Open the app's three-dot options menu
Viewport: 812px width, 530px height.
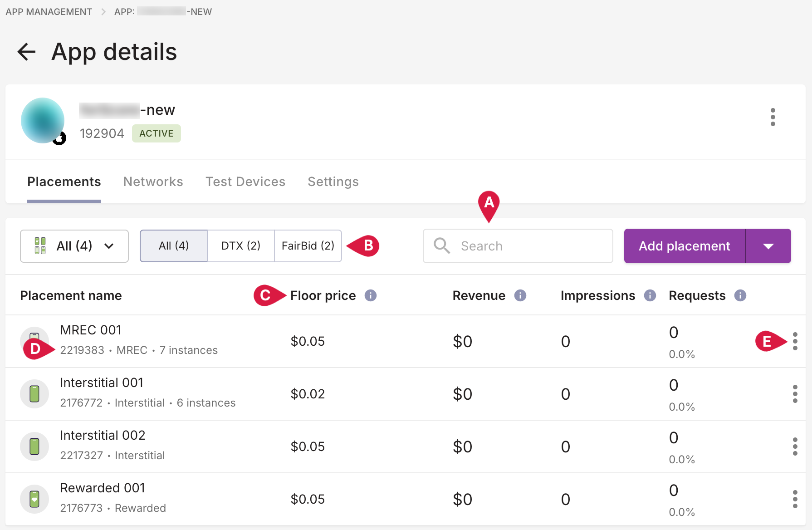[773, 117]
